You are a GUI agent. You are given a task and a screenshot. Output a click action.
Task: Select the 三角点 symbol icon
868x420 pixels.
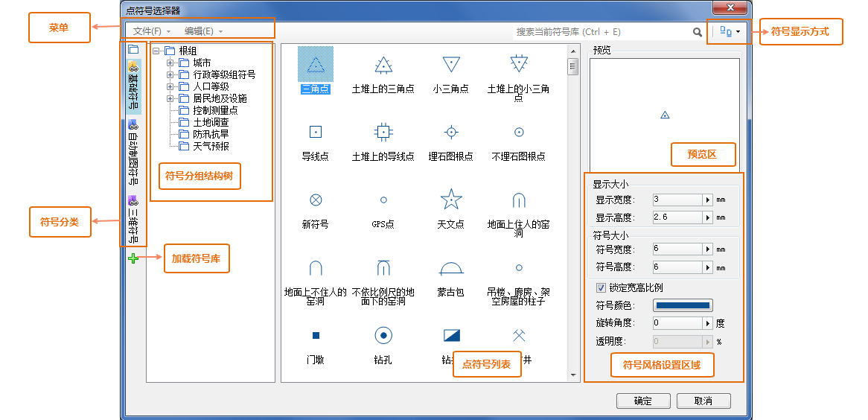(x=316, y=65)
